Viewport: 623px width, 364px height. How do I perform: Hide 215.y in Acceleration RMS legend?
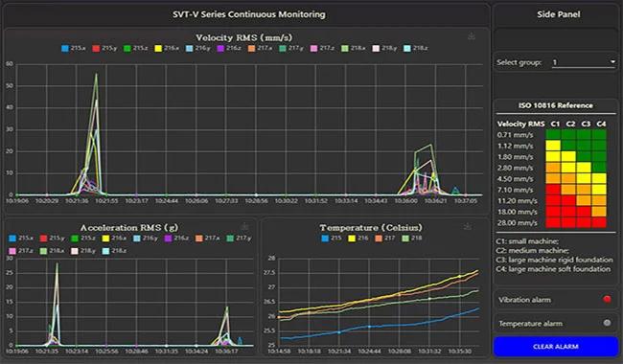[x=53, y=239]
